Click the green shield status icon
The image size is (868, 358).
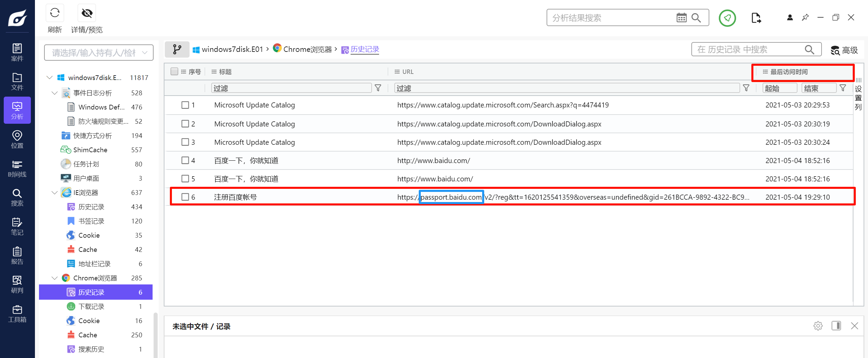(x=727, y=18)
